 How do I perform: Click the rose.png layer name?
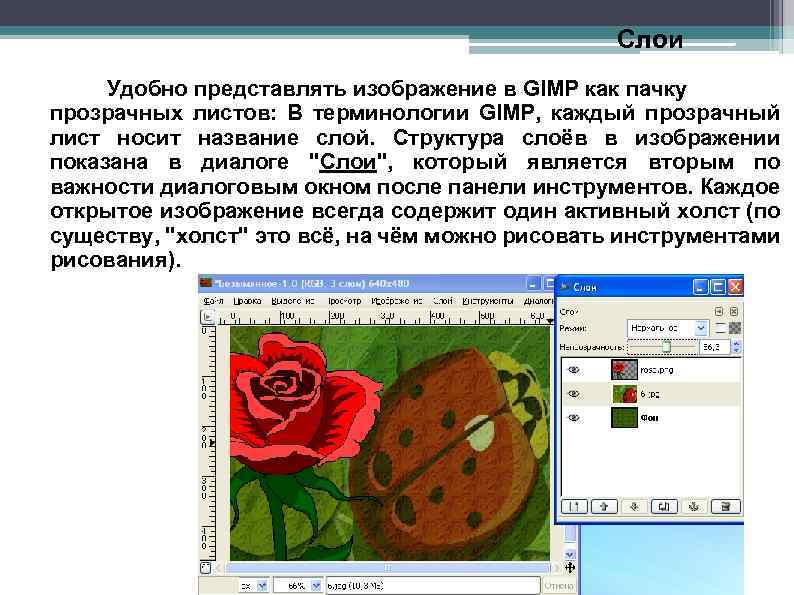(x=656, y=370)
